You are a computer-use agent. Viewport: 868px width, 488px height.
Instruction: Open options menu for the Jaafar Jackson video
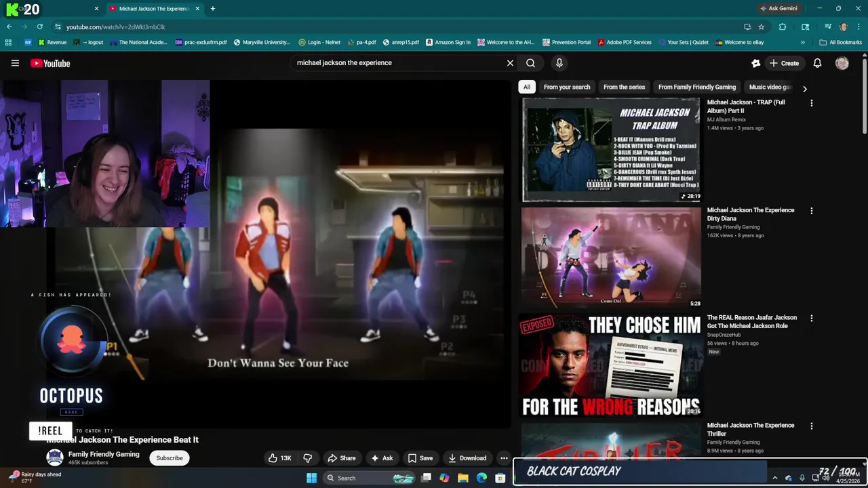[x=811, y=318]
